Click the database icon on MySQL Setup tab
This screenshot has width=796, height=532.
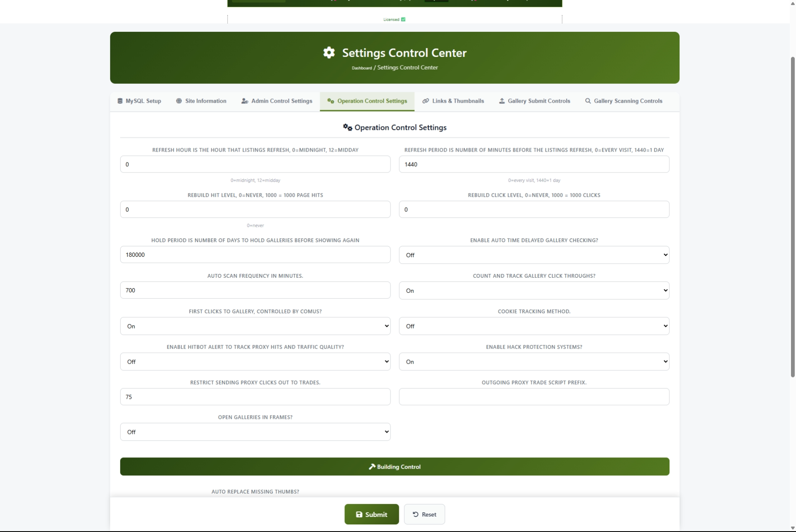coord(120,101)
